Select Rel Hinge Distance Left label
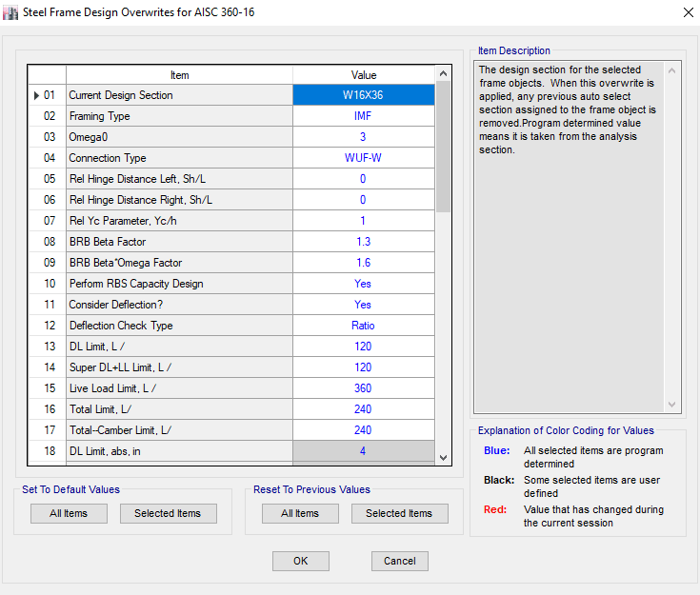700x595 pixels. click(179, 179)
